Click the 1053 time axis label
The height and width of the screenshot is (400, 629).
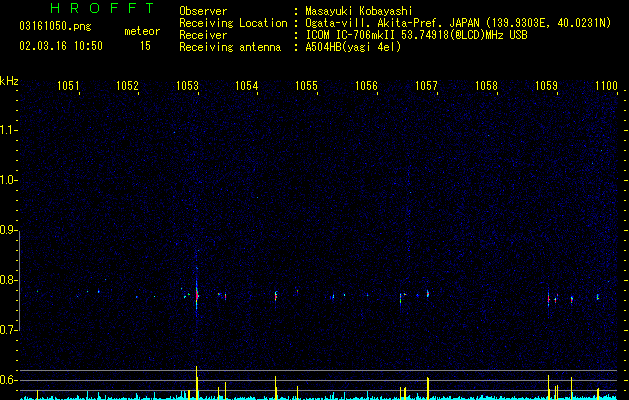(x=187, y=85)
